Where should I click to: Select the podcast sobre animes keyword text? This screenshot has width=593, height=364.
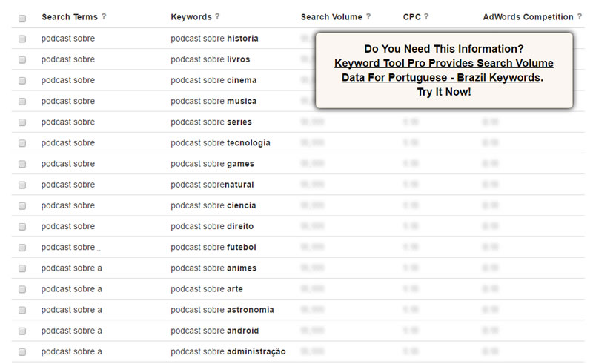[x=213, y=268]
